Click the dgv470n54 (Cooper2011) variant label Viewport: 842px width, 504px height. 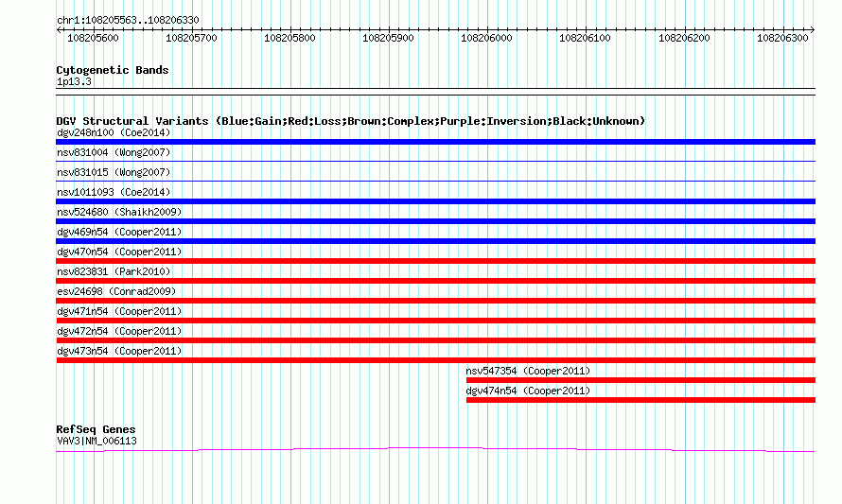point(119,252)
